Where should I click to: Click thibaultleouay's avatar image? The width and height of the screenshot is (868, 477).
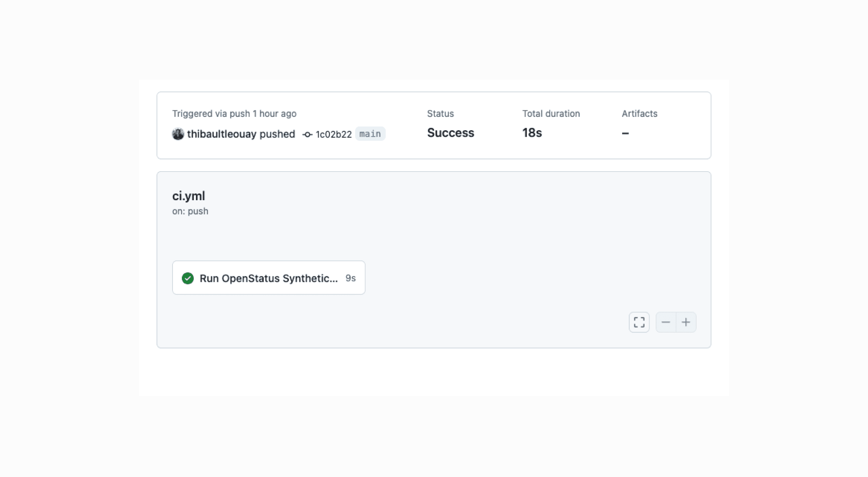click(178, 134)
